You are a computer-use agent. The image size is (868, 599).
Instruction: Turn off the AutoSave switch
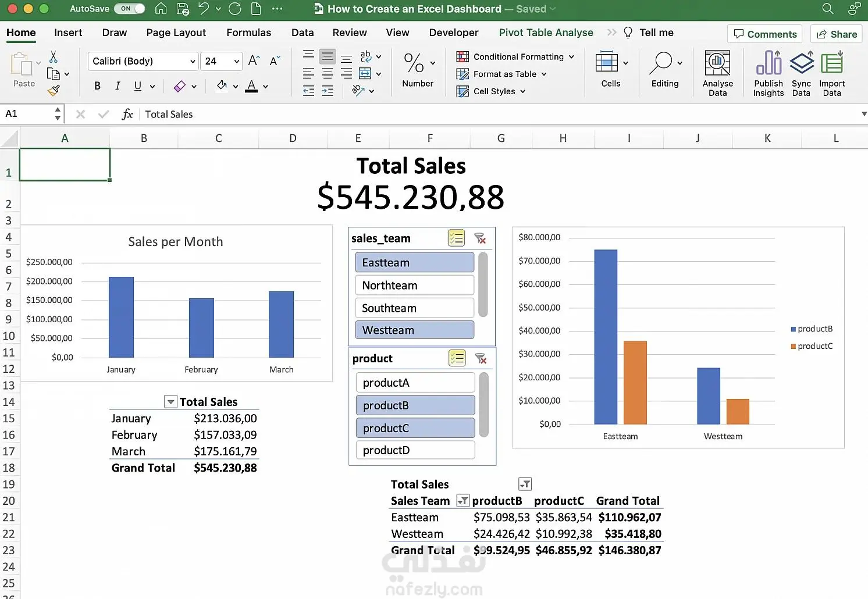(x=130, y=9)
